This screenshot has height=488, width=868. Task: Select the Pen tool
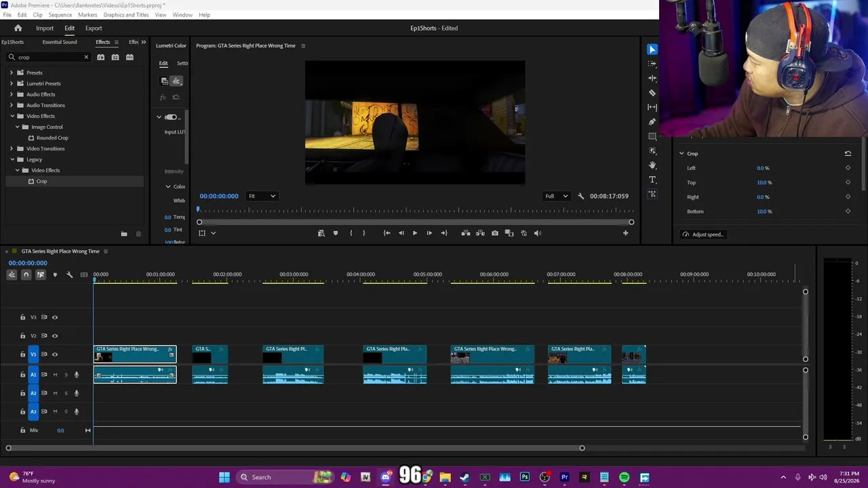pos(652,122)
